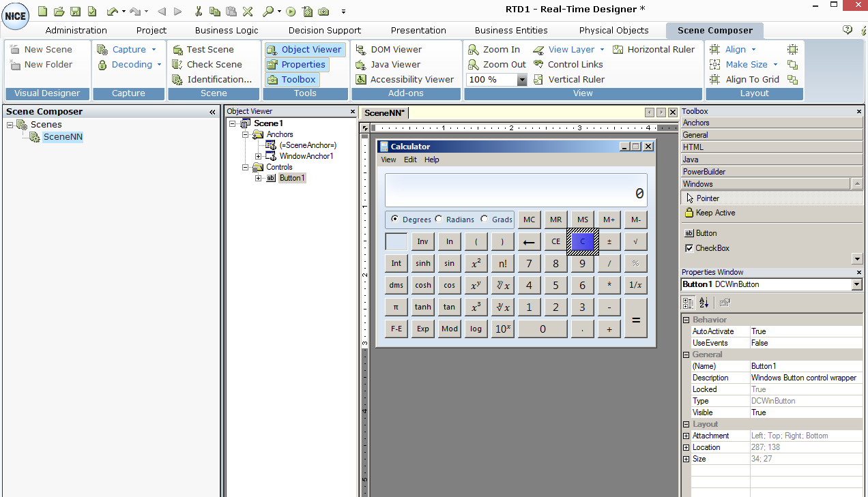868x497 pixels.
Task: Click the Align To Grid icon
Action: (x=715, y=80)
